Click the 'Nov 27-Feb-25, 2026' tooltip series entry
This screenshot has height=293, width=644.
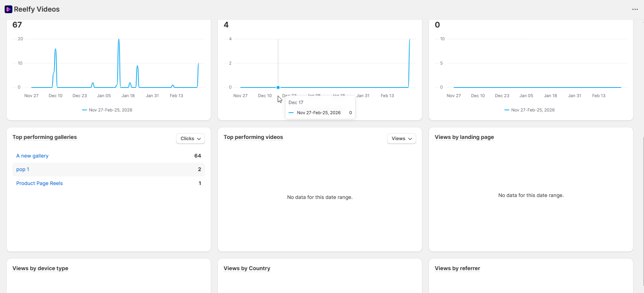(319, 113)
